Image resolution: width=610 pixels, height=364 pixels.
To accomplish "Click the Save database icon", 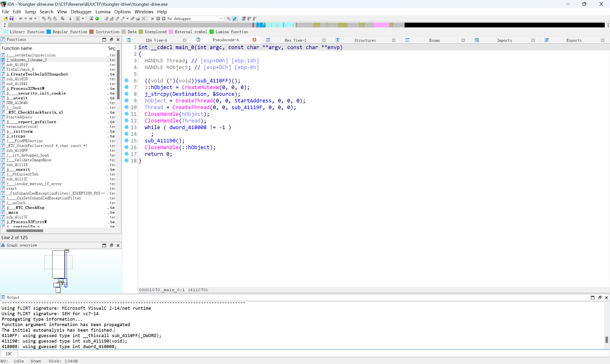I will [x=11, y=19].
